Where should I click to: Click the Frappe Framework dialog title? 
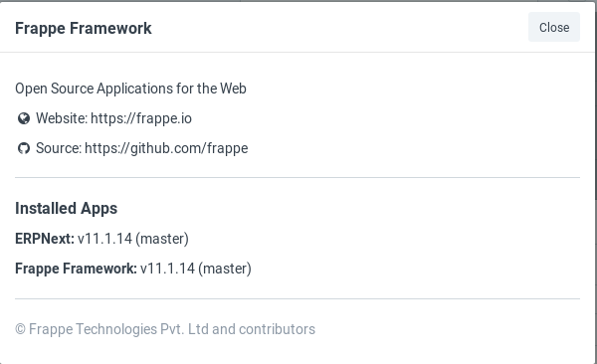[84, 28]
